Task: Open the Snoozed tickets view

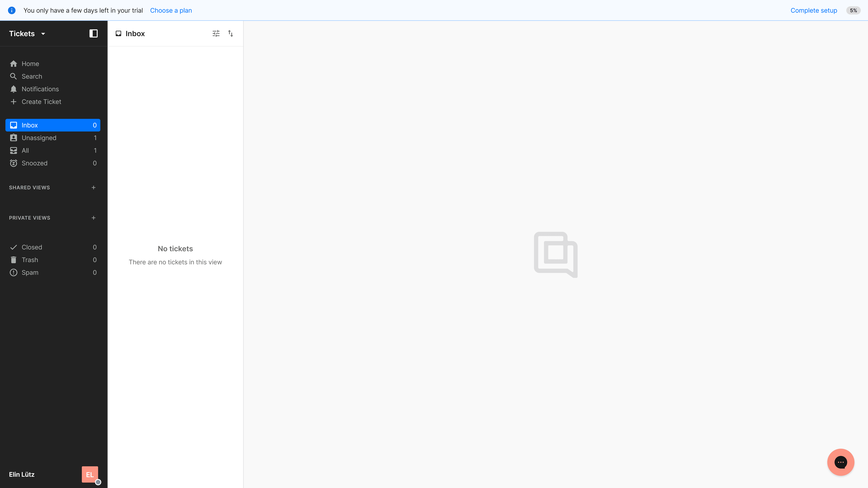Action: (x=53, y=163)
